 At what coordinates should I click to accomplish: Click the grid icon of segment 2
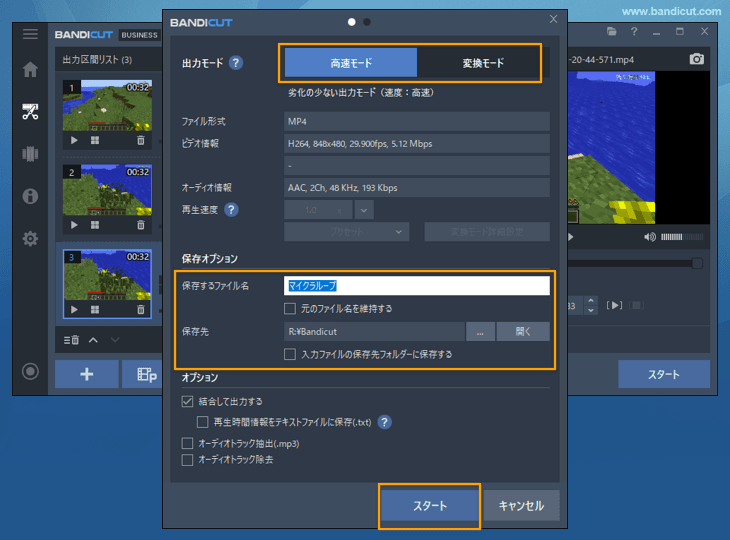(95, 225)
